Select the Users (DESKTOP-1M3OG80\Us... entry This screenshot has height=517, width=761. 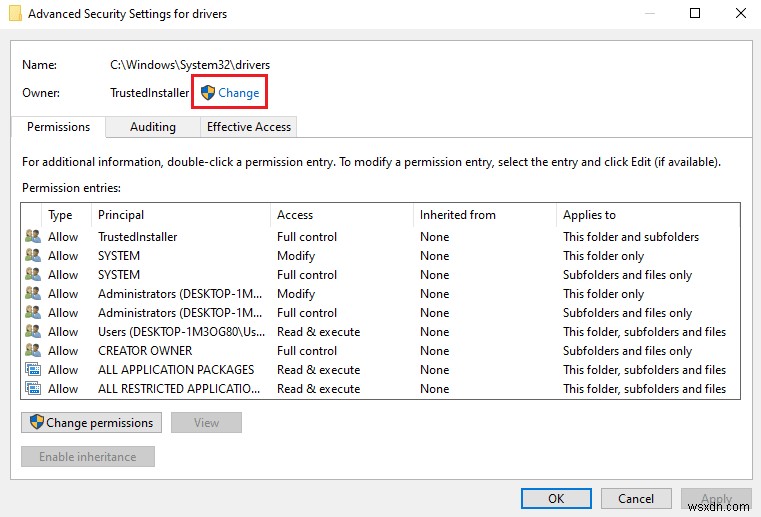[380, 331]
